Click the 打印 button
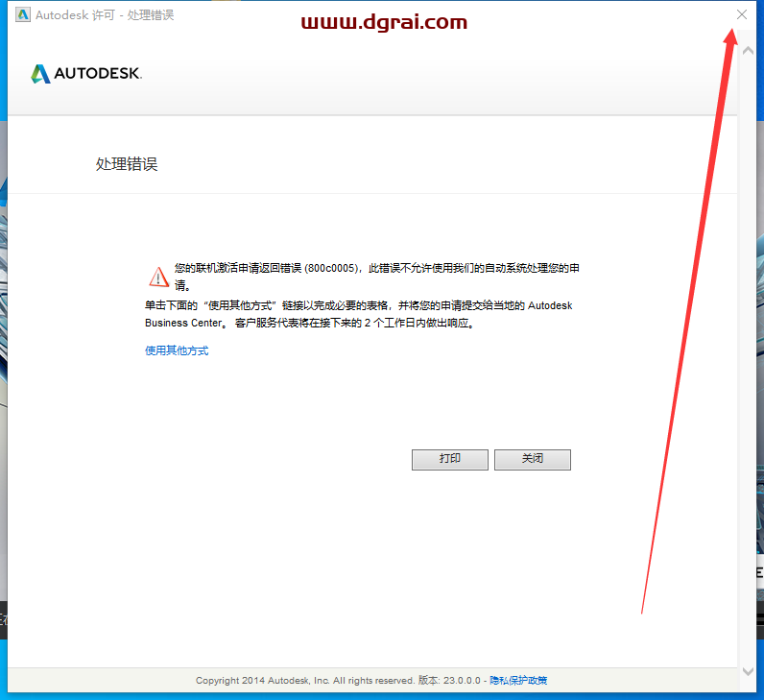 point(450,459)
